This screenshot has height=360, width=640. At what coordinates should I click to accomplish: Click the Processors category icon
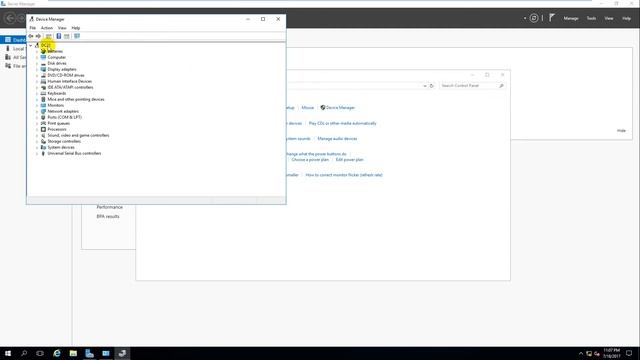pos(43,129)
